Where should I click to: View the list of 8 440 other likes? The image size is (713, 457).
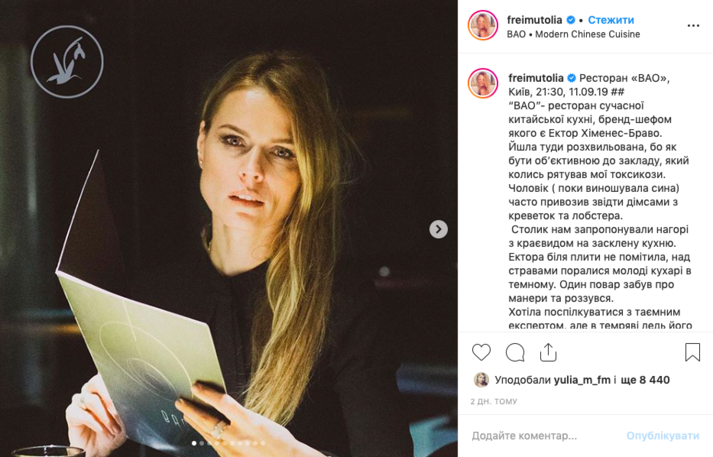[x=645, y=380]
